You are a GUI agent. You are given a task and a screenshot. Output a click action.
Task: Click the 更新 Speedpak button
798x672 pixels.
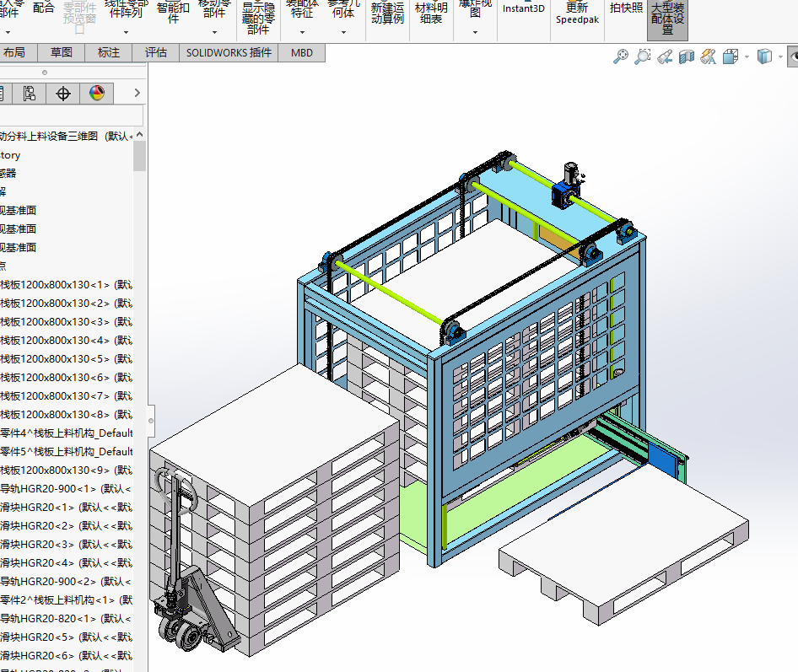point(577,13)
